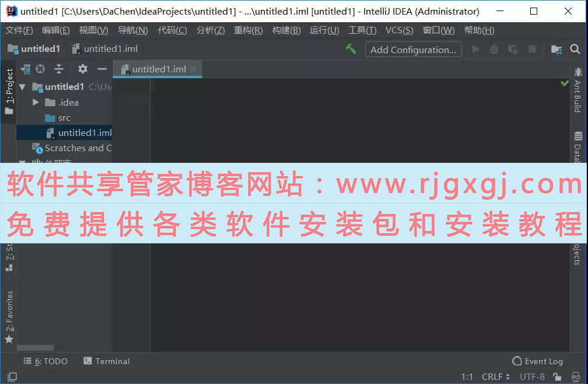
Task: Open the 1: Project tool window tab
Action: [x=9, y=91]
